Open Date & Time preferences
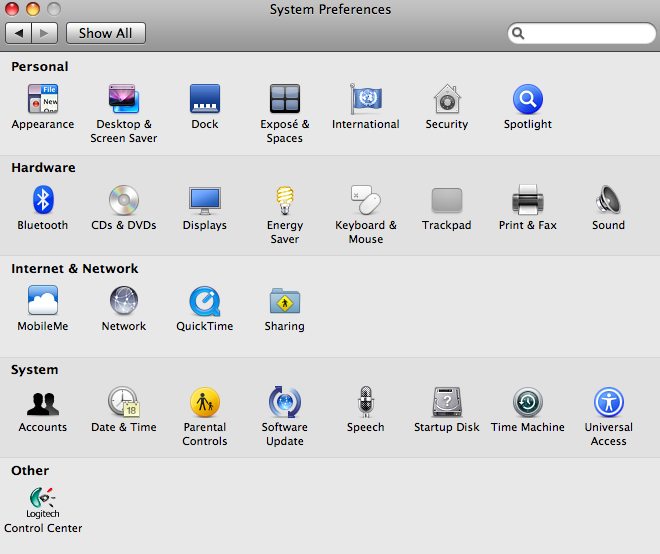Screen dimensions: 660x554 click(124, 402)
